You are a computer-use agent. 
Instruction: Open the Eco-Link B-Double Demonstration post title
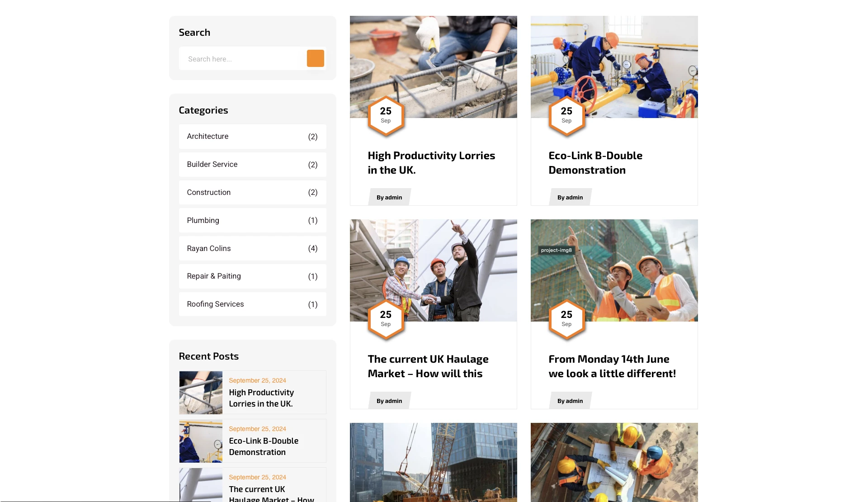click(x=595, y=163)
